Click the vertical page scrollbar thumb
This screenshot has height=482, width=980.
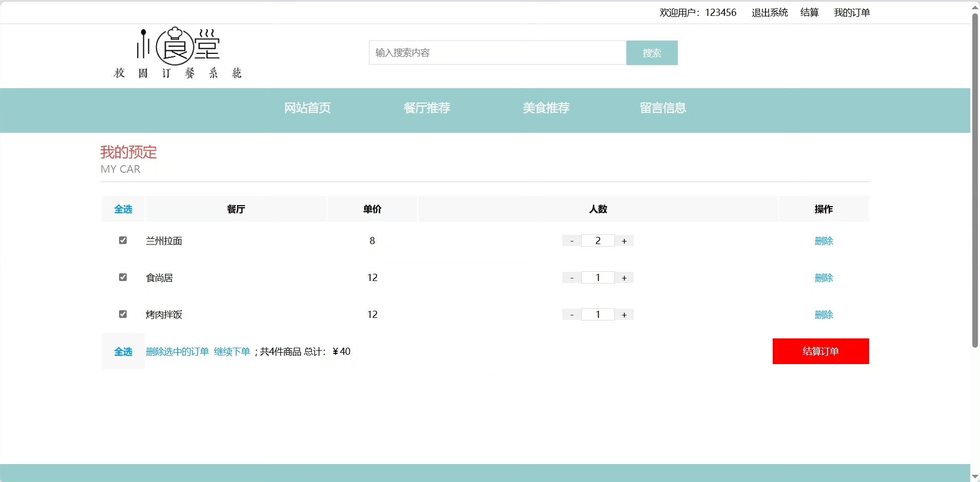[x=975, y=179]
